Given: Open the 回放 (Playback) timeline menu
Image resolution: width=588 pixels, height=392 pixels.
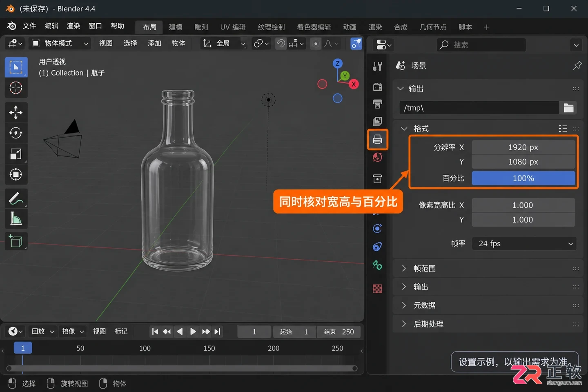Looking at the screenshot, I should [x=42, y=331].
